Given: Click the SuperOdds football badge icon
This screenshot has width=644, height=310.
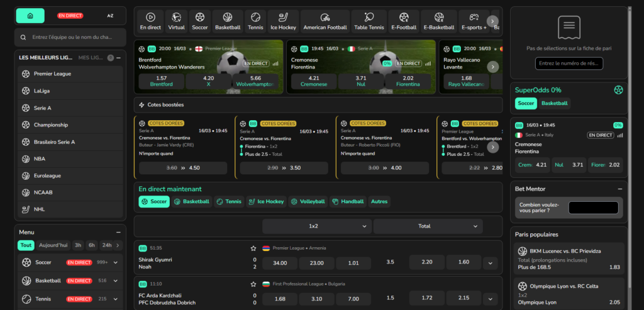Looking at the screenshot, I should click(x=618, y=90).
